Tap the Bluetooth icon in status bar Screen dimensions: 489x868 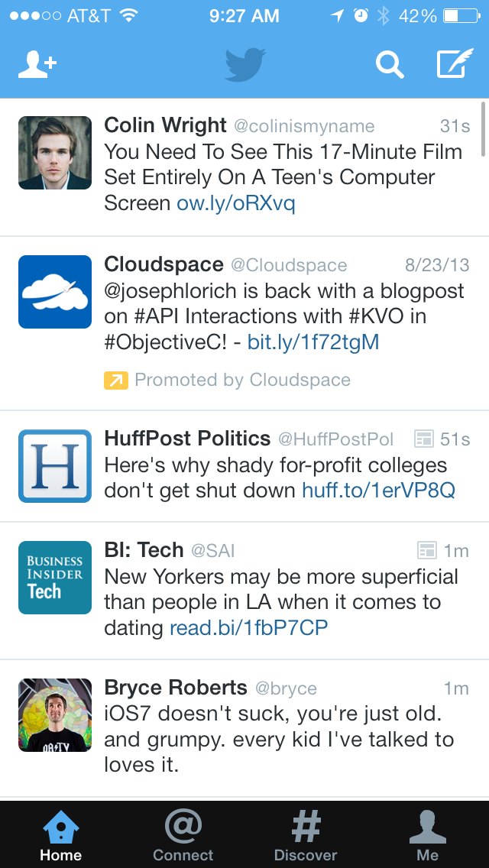(383, 15)
